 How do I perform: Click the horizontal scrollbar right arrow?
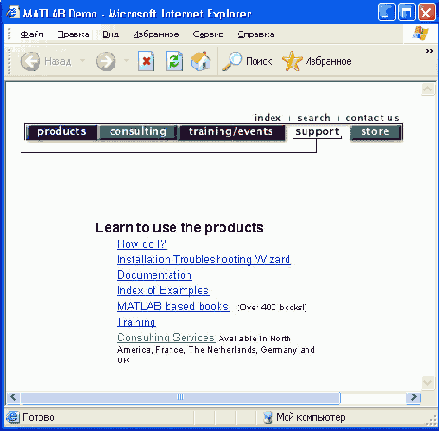(x=414, y=397)
